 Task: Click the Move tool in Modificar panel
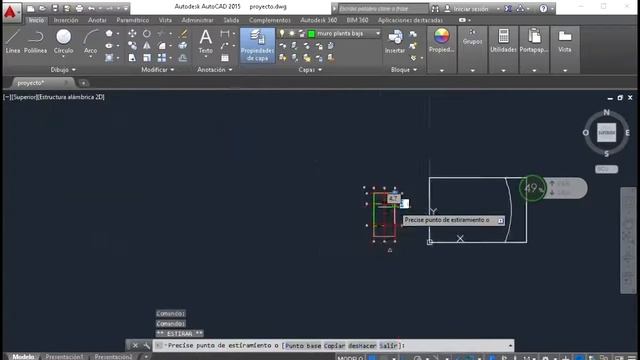point(132,33)
